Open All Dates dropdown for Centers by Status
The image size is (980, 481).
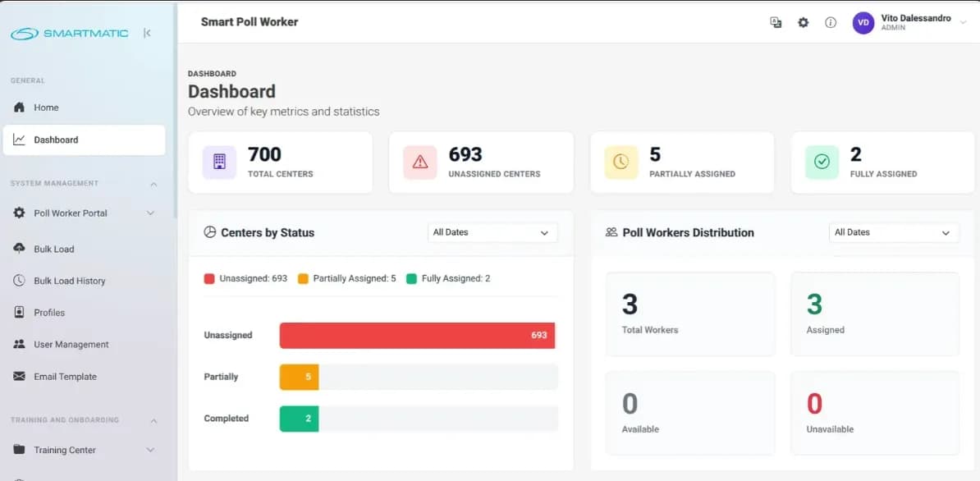(492, 232)
